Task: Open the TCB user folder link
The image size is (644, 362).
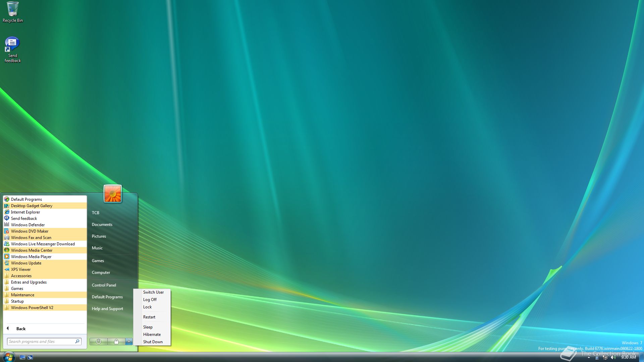Action: click(112, 213)
